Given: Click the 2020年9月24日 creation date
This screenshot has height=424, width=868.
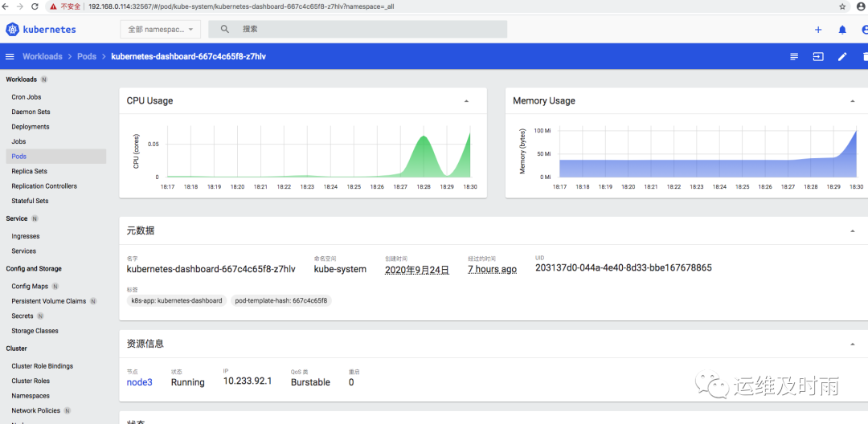Looking at the screenshot, I should coord(417,269).
